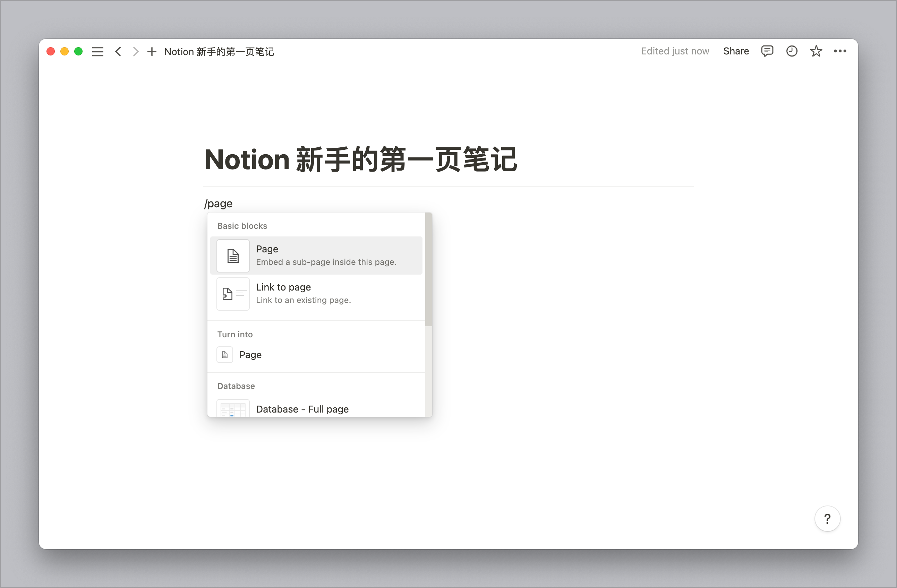Click 'Embed a sub-page inside this page.' text
The height and width of the screenshot is (588, 897).
click(326, 262)
